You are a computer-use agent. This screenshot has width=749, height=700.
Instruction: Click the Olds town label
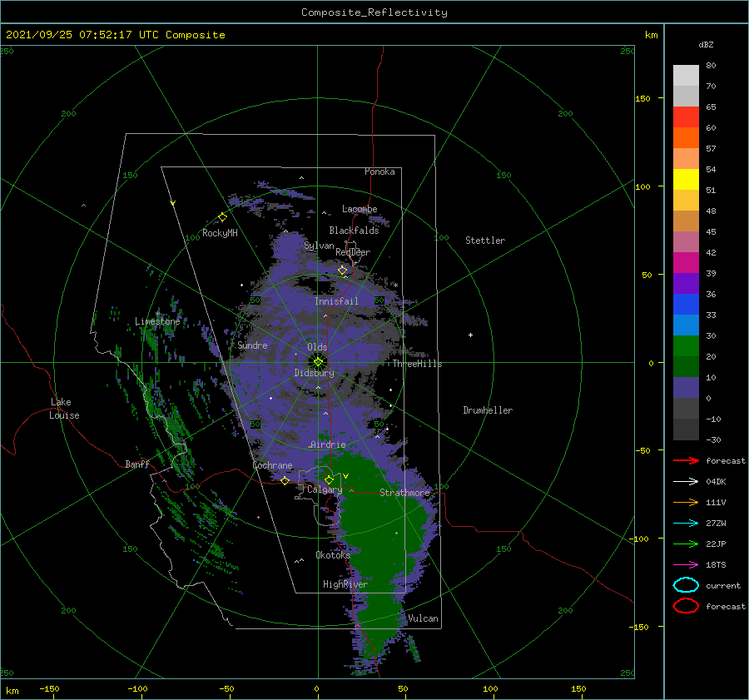tap(317, 347)
